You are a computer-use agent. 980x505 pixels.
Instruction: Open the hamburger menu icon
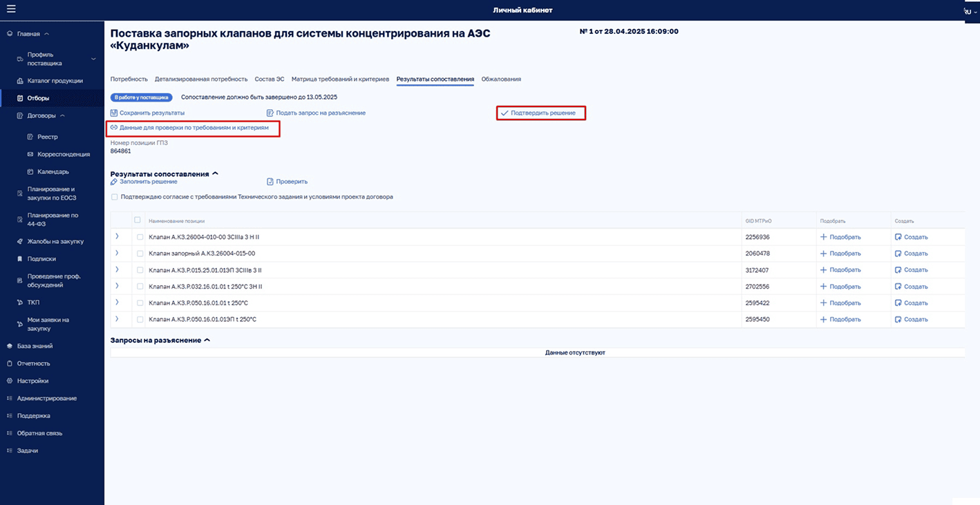click(11, 10)
